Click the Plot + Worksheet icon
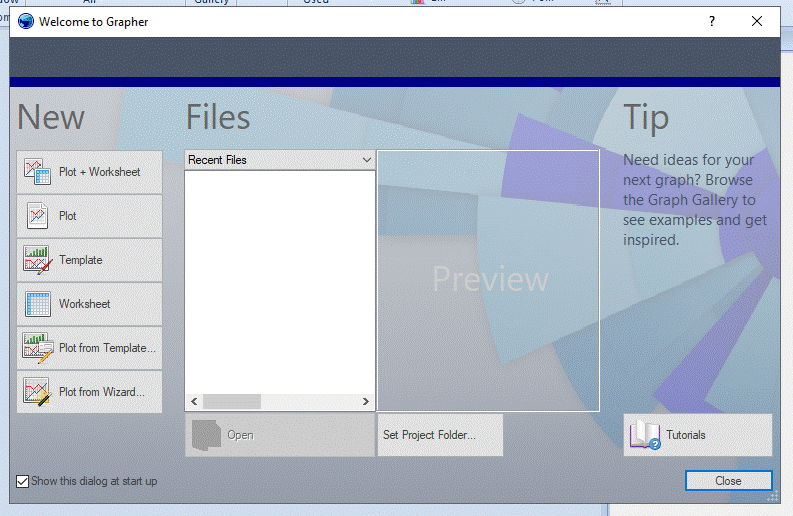Image resolution: width=793 pixels, height=516 pixels. 38,172
